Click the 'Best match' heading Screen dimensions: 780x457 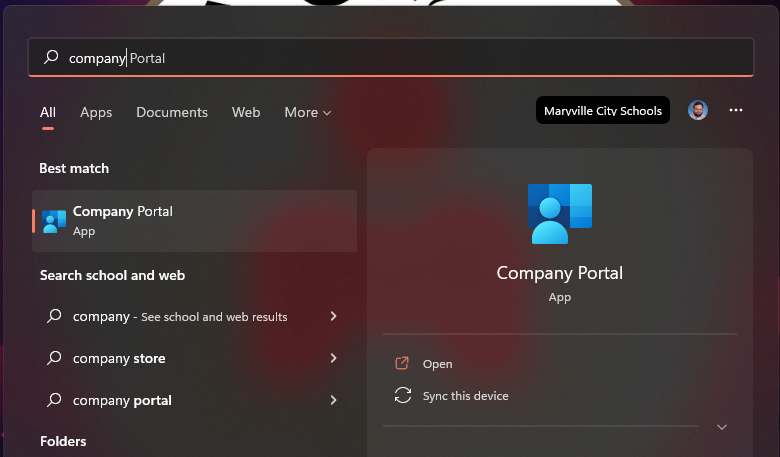tap(74, 169)
